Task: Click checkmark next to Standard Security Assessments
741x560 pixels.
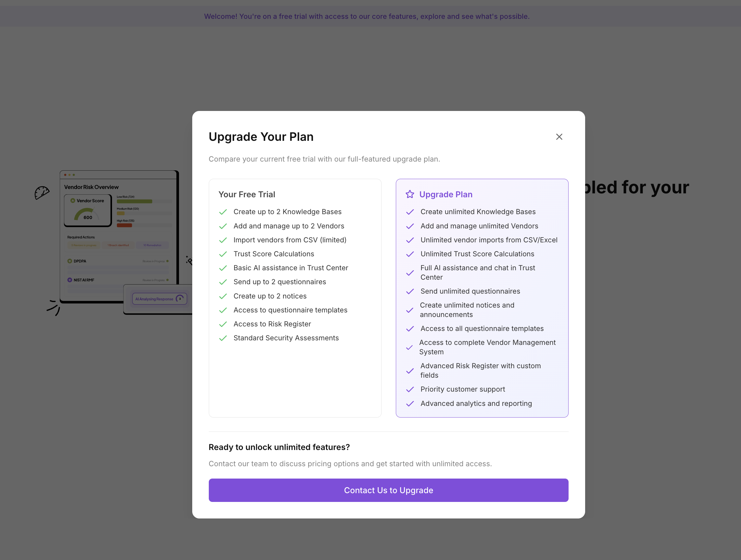Action: [x=223, y=338]
